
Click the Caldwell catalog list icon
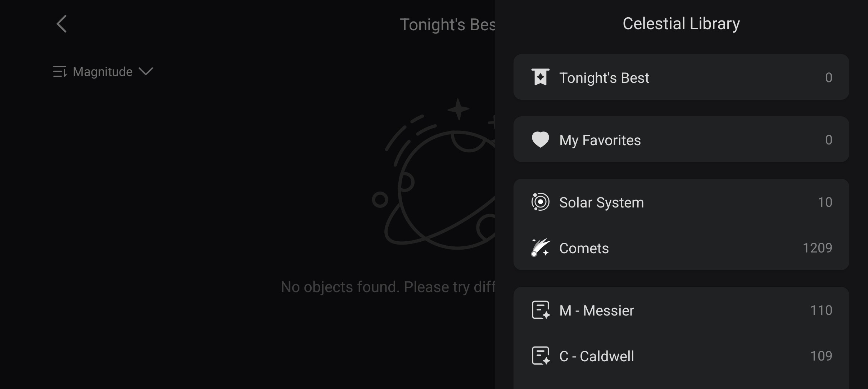click(x=541, y=356)
